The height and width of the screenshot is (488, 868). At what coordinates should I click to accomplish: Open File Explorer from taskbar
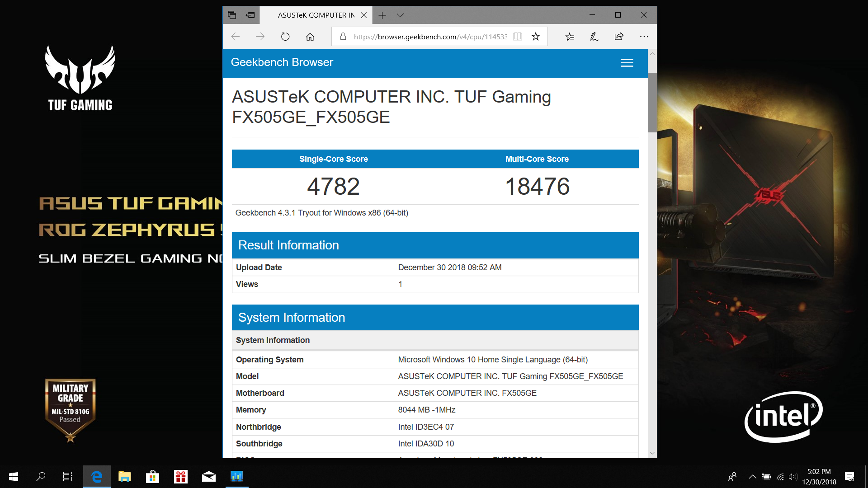pos(124,477)
